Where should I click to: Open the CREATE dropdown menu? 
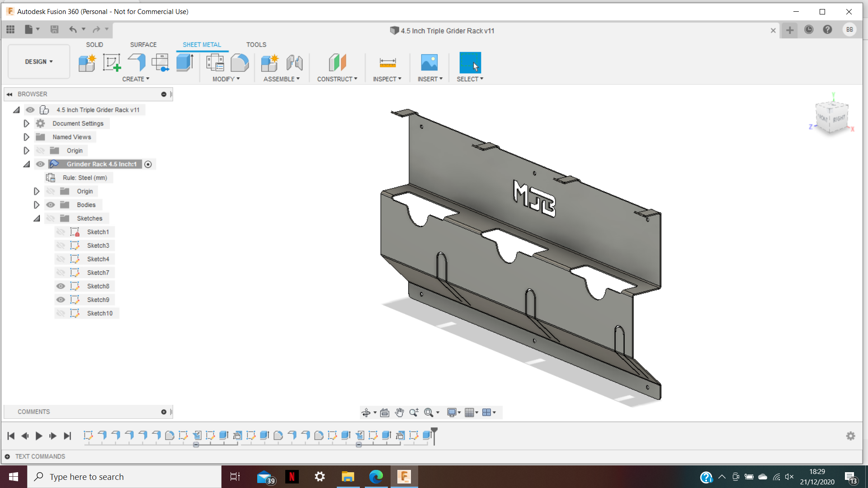[136, 79]
